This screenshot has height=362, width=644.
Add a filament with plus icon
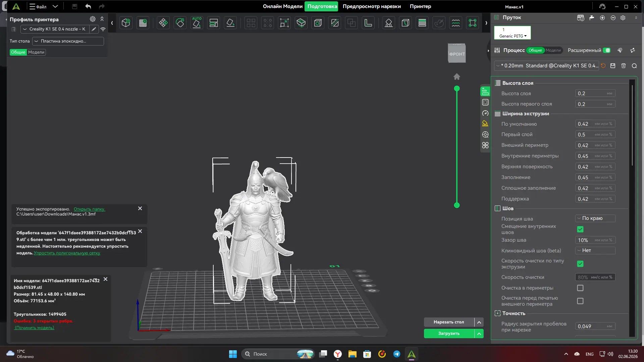602,18
